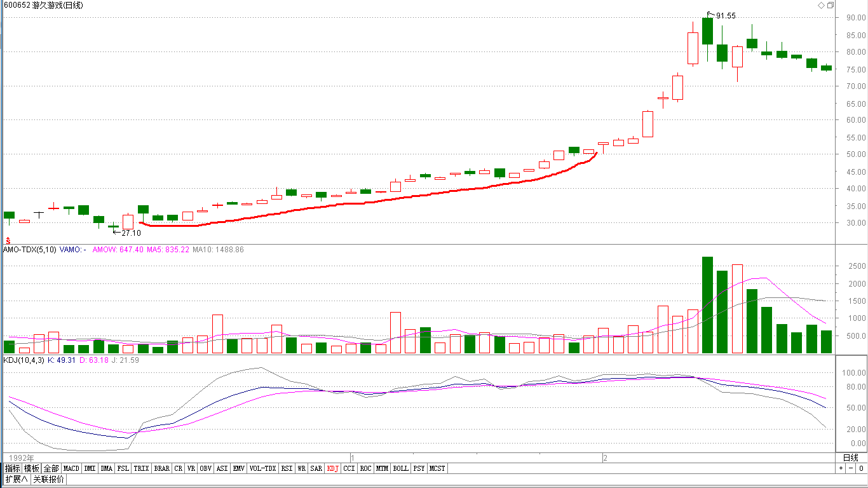The height and width of the screenshot is (488, 868).
Task: Switch indicator to CCI
Action: (x=349, y=468)
